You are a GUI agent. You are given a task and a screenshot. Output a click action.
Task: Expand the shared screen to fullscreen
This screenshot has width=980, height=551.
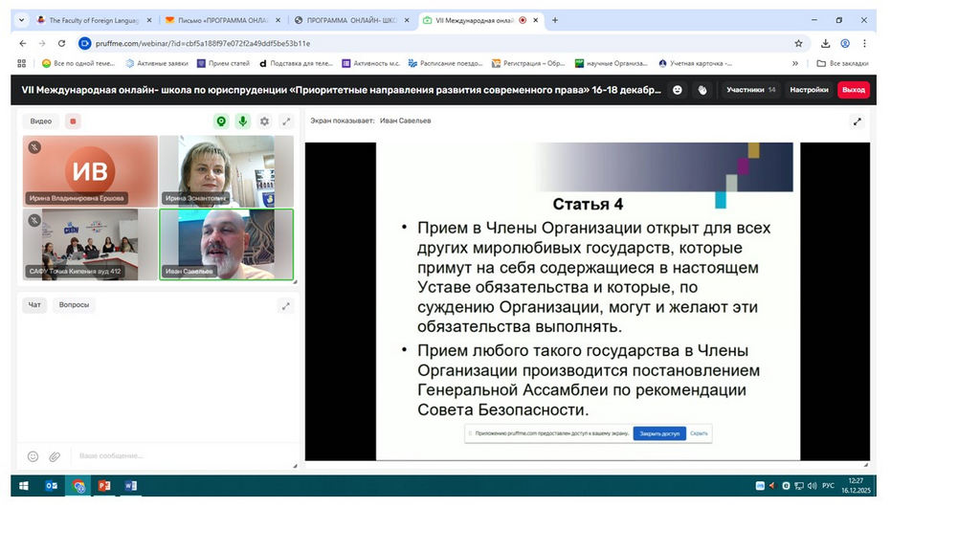pos(857,121)
